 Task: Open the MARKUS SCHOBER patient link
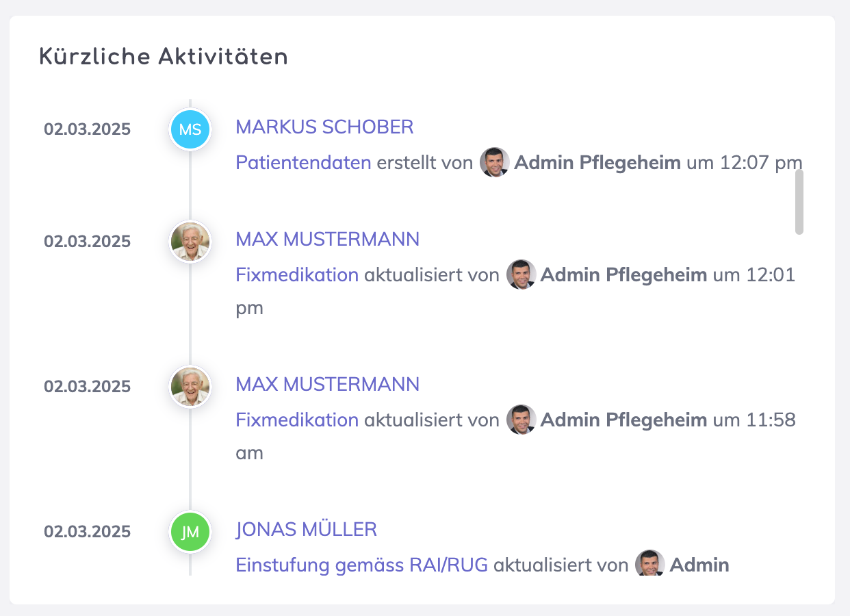(324, 127)
